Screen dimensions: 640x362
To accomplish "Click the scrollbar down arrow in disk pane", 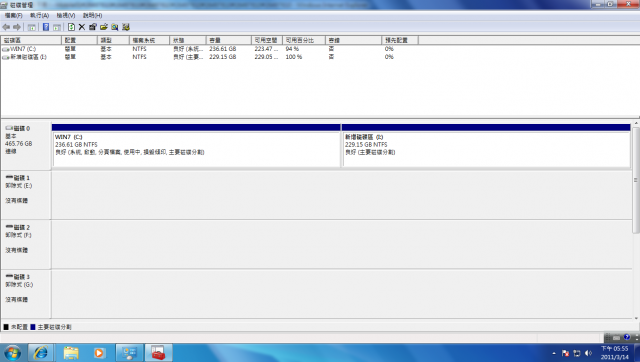I will pyautogui.click(x=636, y=318).
